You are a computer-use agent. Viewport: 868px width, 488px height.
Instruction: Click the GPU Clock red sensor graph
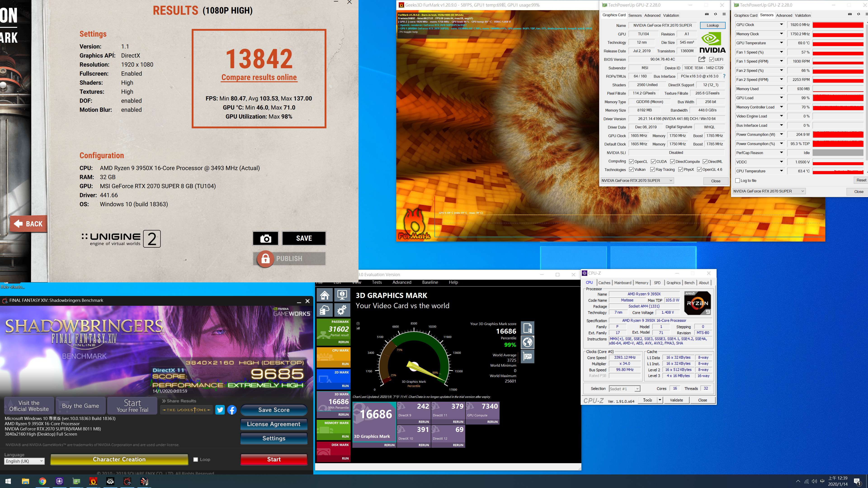(x=838, y=25)
